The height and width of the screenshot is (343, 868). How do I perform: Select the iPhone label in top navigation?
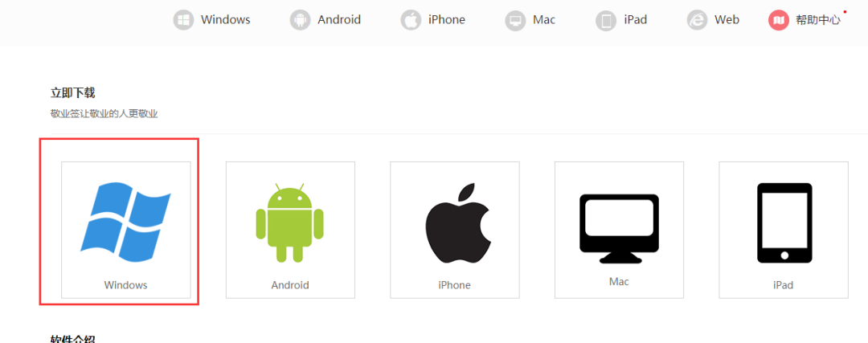tap(447, 20)
